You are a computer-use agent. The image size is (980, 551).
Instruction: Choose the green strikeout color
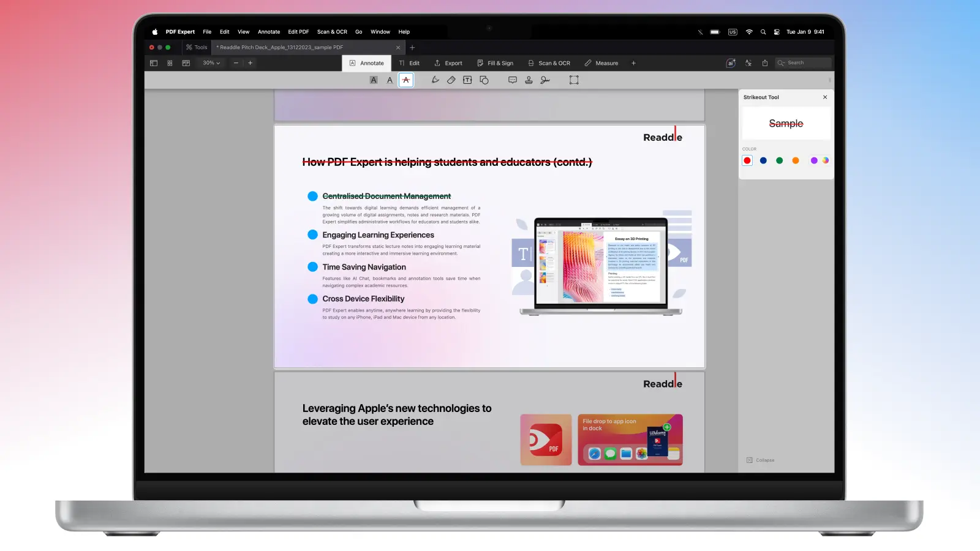779,160
